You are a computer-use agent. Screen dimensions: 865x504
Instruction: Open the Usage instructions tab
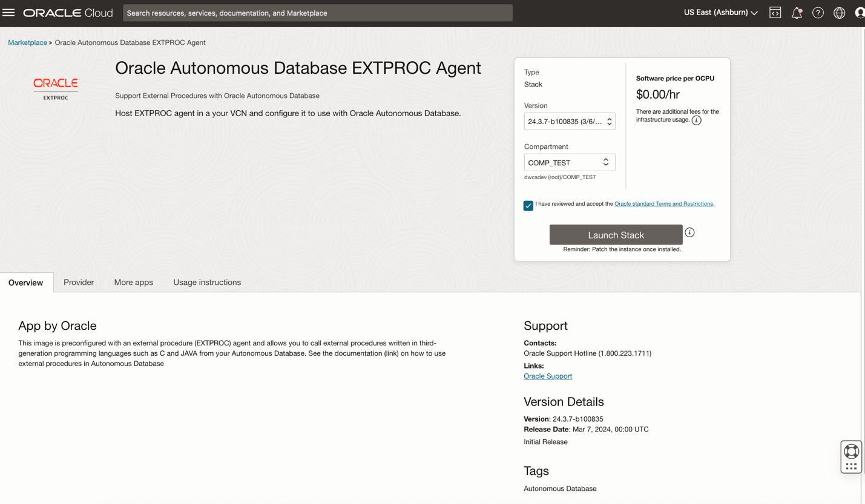pyautogui.click(x=207, y=282)
